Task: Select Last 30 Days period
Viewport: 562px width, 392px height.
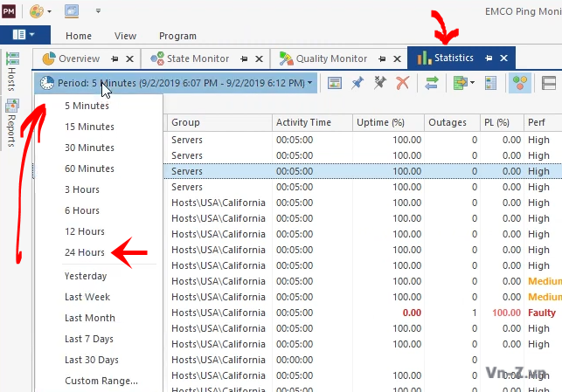Action: tap(99, 360)
